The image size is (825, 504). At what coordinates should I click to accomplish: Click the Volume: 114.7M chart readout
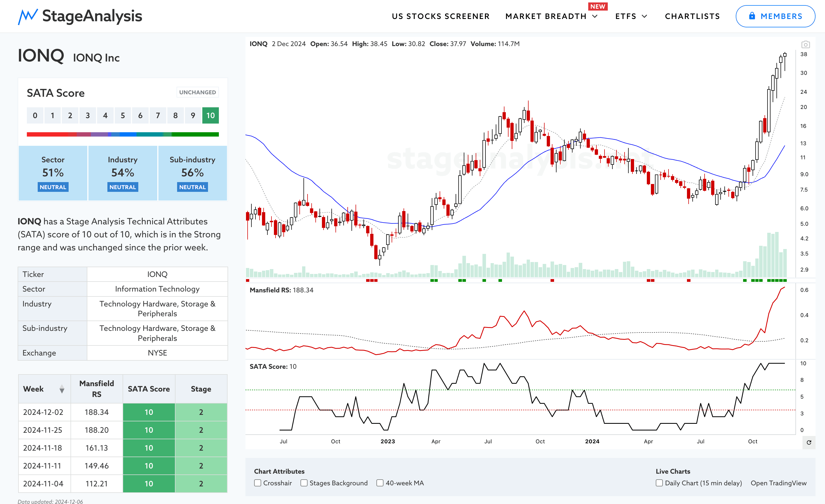click(495, 44)
